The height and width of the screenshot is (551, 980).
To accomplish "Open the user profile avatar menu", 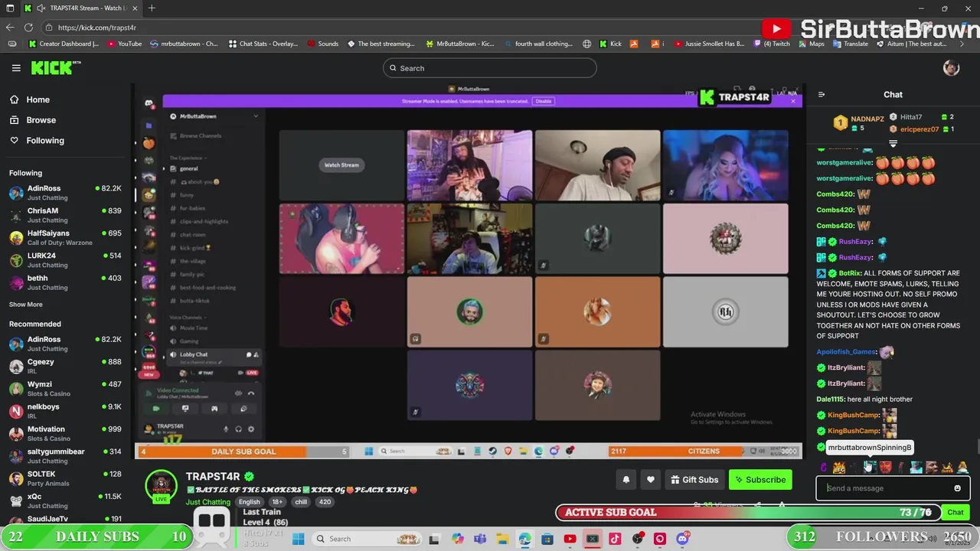I will coord(951,68).
